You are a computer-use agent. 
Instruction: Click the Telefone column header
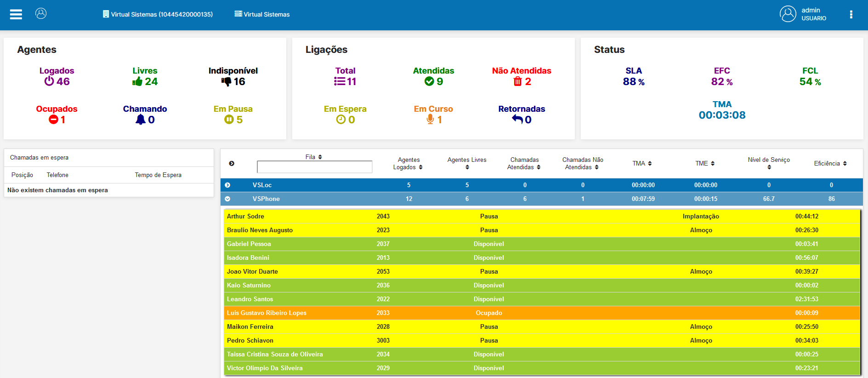(57, 175)
